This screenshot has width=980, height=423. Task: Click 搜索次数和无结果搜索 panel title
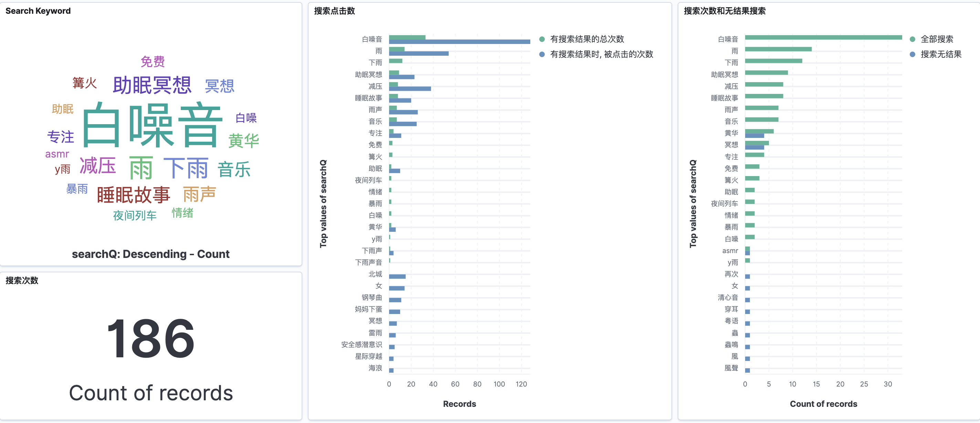click(x=724, y=11)
